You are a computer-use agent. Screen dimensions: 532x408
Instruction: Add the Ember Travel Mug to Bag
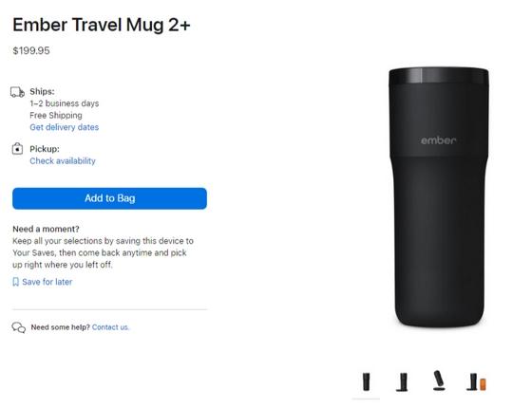tap(109, 198)
